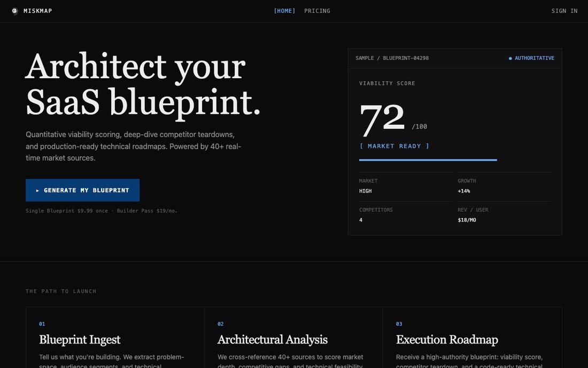Click the MISKMAP brand name
The height and width of the screenshot is (368, 588).
tap(37, 11)
